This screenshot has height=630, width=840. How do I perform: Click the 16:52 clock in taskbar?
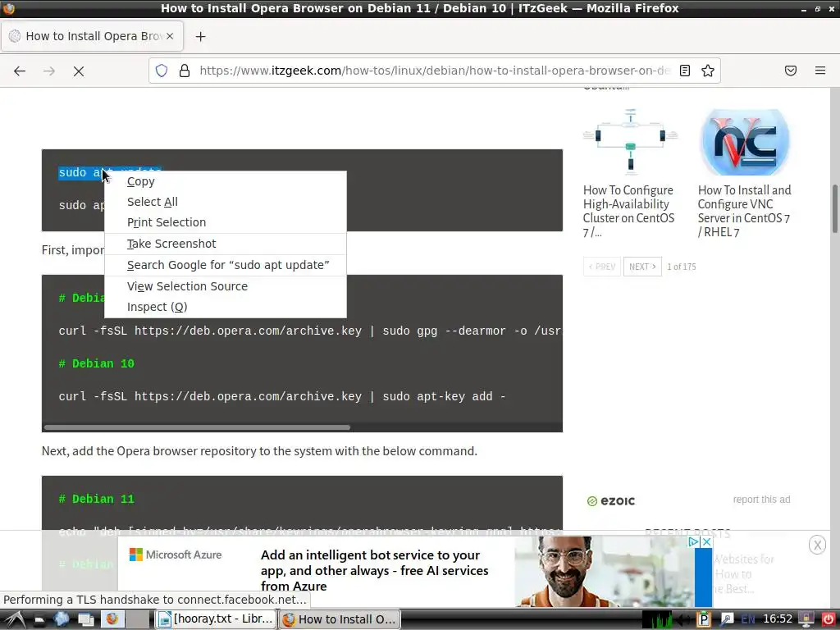(778, 619)
